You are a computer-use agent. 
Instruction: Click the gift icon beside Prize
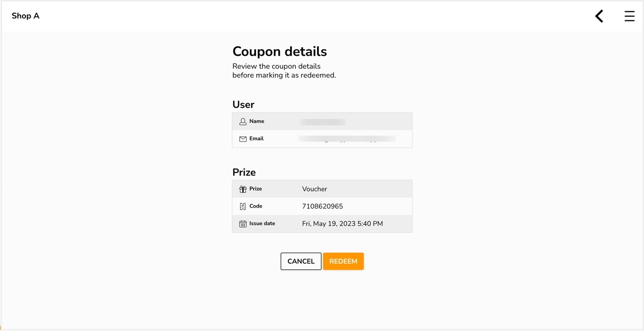(x=243, y=189)
